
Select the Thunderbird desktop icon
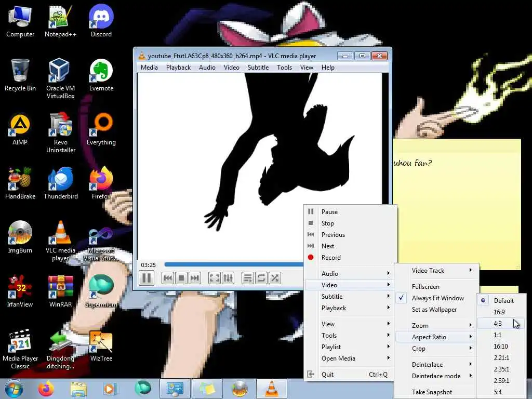60,183
